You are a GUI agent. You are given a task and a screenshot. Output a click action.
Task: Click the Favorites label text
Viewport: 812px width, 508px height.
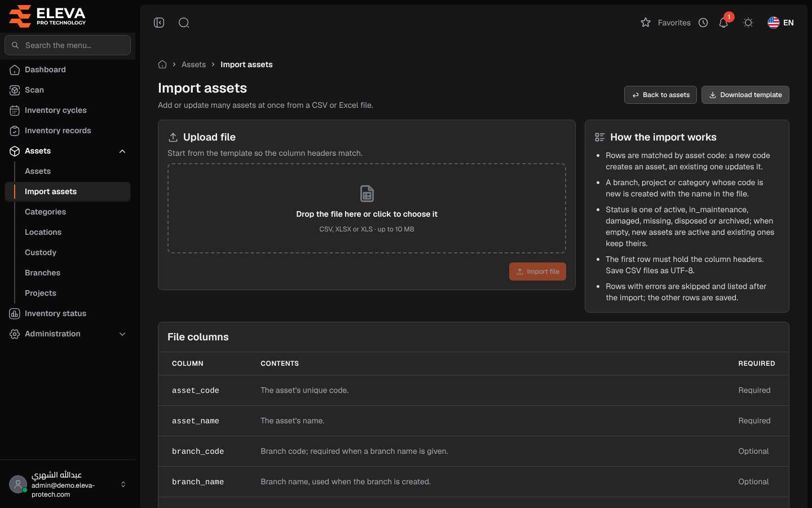tap(674, 23)
